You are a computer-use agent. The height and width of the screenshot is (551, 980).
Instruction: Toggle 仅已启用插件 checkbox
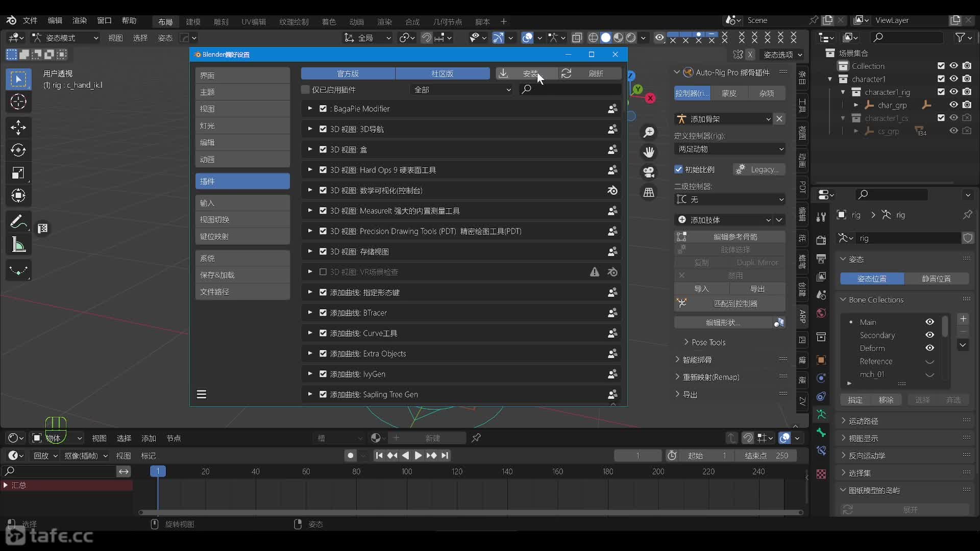click(306, 90)
